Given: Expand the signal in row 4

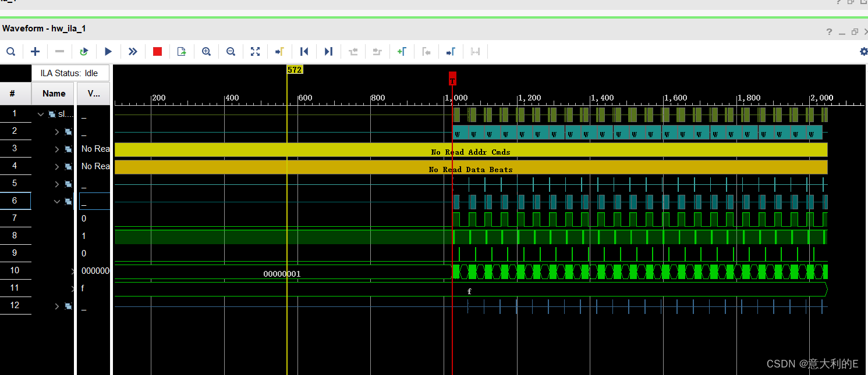Looking at the screenshot, I should (x=57, y=167).
